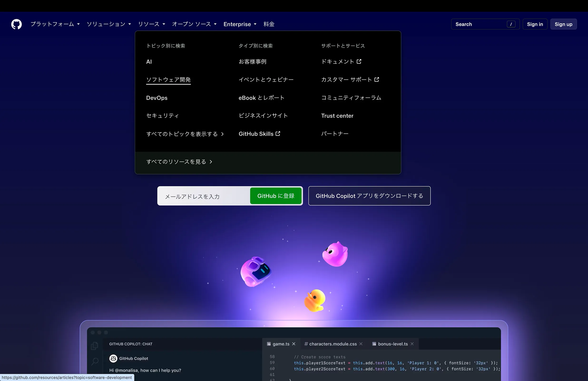Click the slash shortcut key icon in search
Viewport: 588px width, 381px height.
(511, 24)
